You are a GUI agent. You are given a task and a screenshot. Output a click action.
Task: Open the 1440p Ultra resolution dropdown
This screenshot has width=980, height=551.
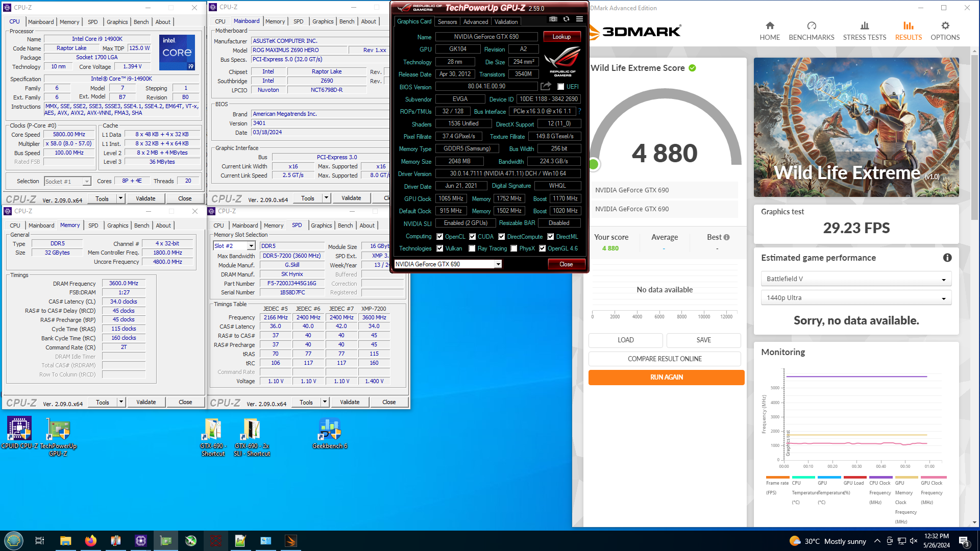tap(856, 298)
